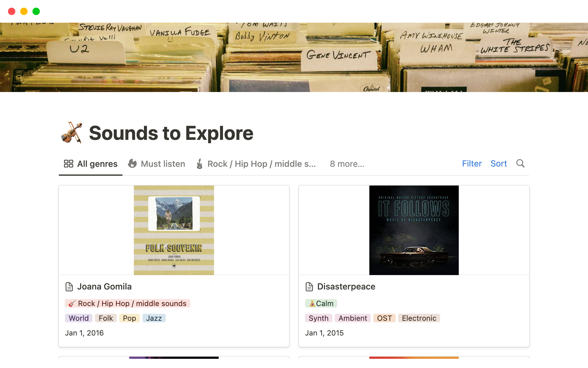Expand the 8 more views list

click(347, 164)
